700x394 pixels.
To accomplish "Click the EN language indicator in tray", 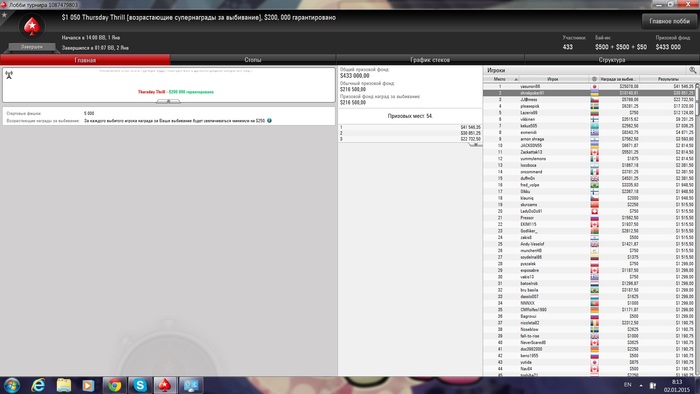I will click(627, 385).
